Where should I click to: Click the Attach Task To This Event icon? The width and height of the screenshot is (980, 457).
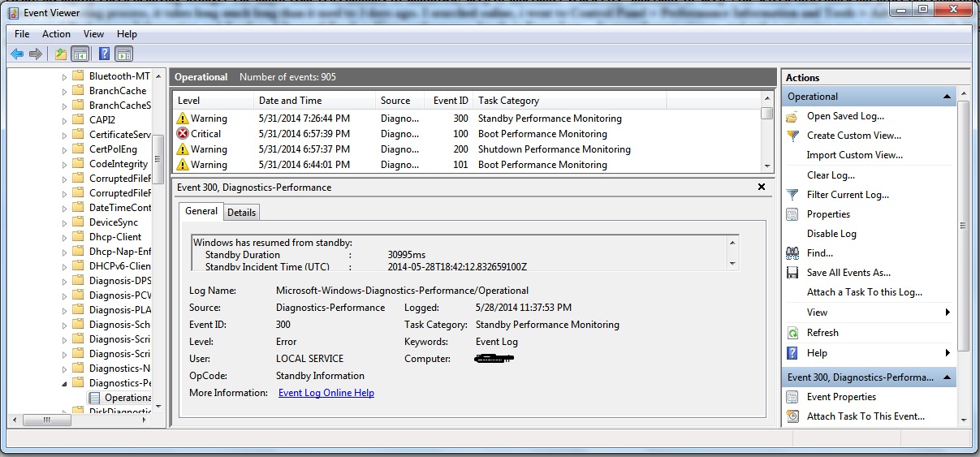click(x=792, y=416)
